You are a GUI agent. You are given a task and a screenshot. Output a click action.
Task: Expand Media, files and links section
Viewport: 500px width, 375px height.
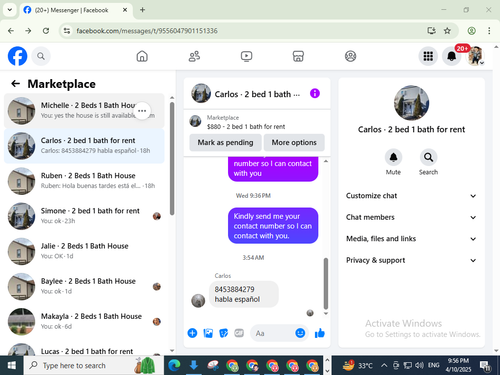coord(411,239)
